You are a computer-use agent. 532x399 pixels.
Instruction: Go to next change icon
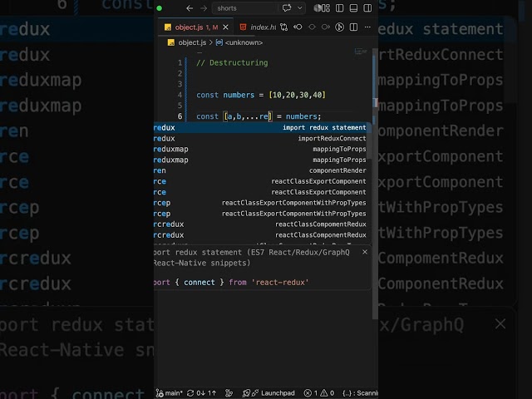coord(325,27)
